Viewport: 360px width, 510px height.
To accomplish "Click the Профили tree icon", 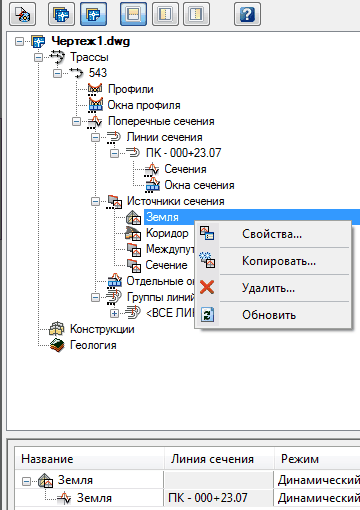I will tap(95, 89).
